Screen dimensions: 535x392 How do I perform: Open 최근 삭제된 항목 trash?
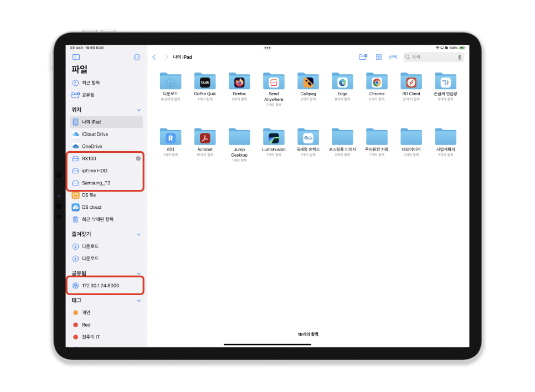tap(106, 219)
